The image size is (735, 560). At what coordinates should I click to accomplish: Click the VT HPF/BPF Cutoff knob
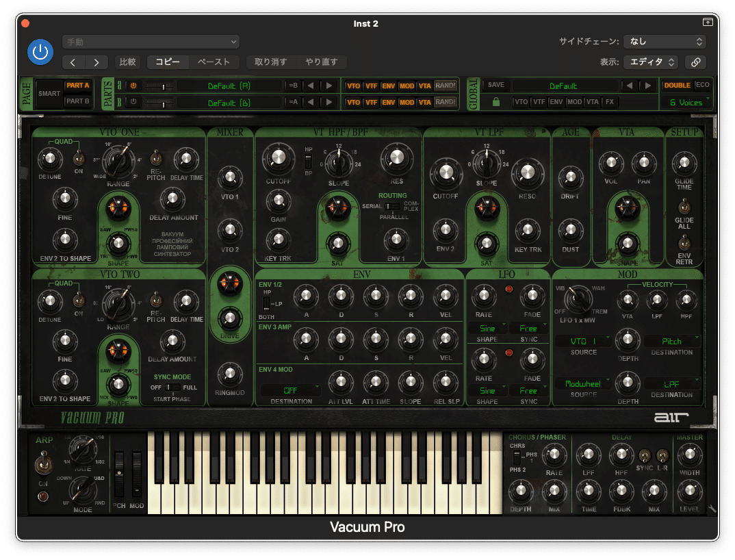pos(279,158)
